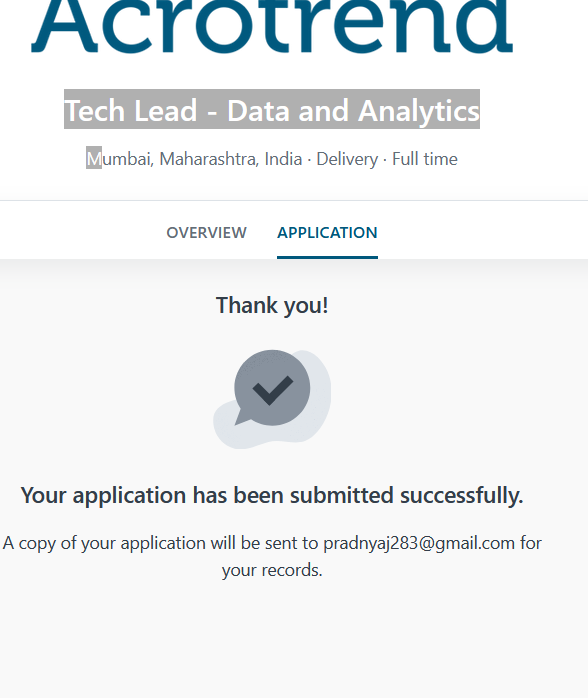Click the word Lead in the job title
The height and width of the screenshot is (698, 588).
(x=165, y=110)
